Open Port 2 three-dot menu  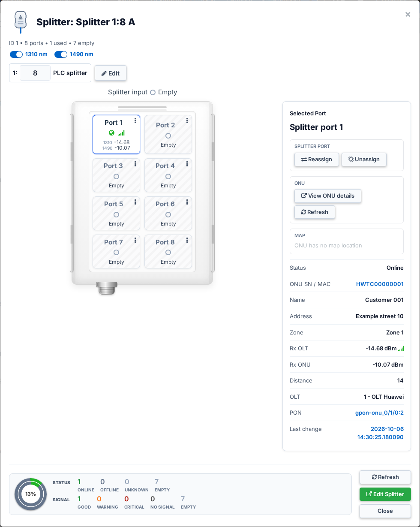point(187,121)
